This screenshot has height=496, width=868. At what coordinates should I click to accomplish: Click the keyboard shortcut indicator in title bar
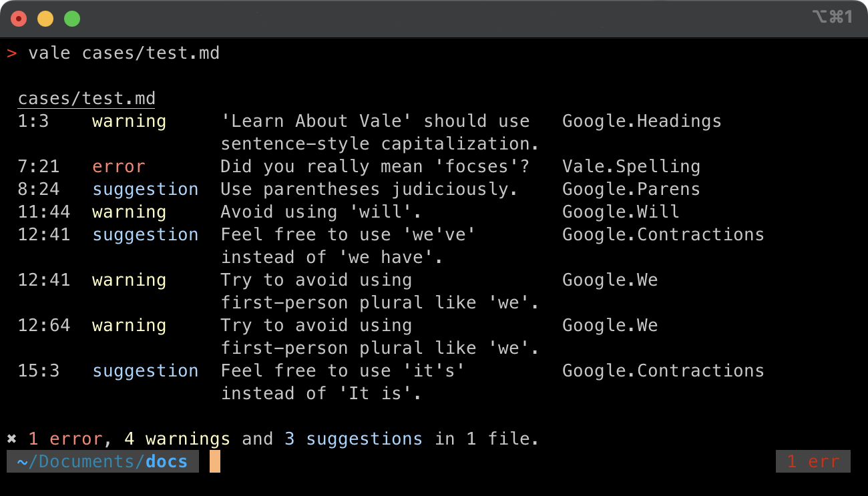(x=832, y=17)
